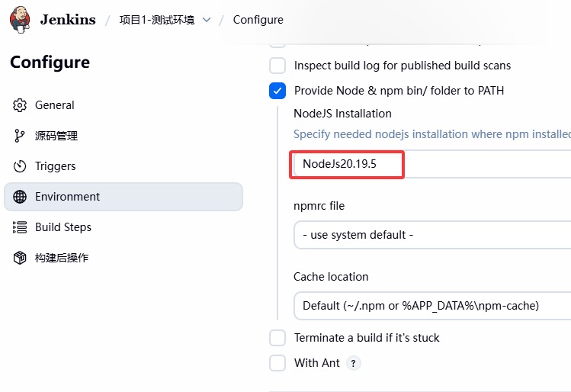Go to the Build Steps section
The width and height of the screenshot is (571, 392).
63,227
